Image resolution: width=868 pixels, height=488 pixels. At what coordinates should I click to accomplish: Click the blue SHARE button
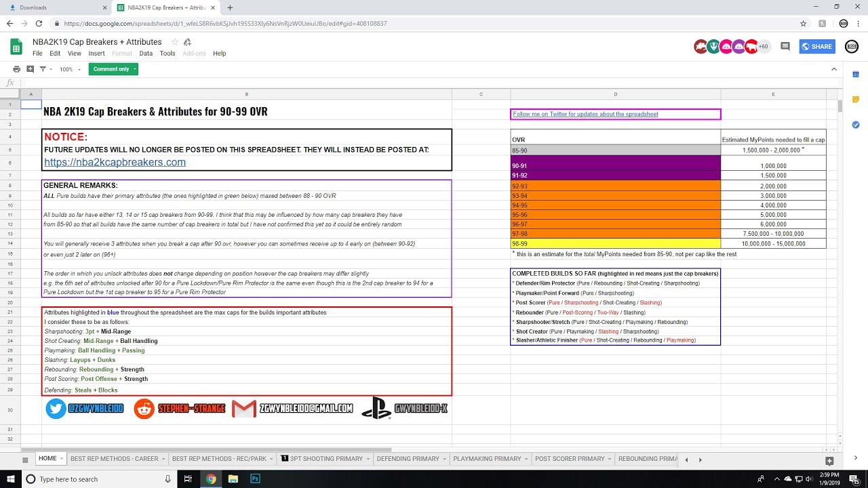point(817,47)
